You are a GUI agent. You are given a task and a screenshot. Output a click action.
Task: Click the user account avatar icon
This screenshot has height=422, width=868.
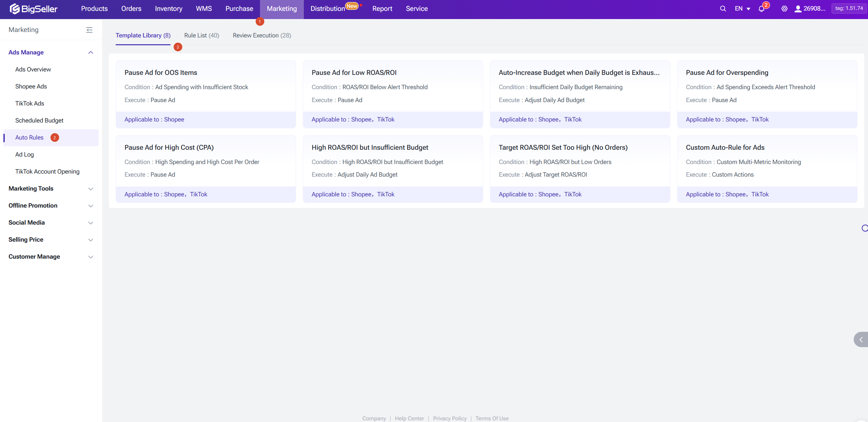click(x=798, y=9)
